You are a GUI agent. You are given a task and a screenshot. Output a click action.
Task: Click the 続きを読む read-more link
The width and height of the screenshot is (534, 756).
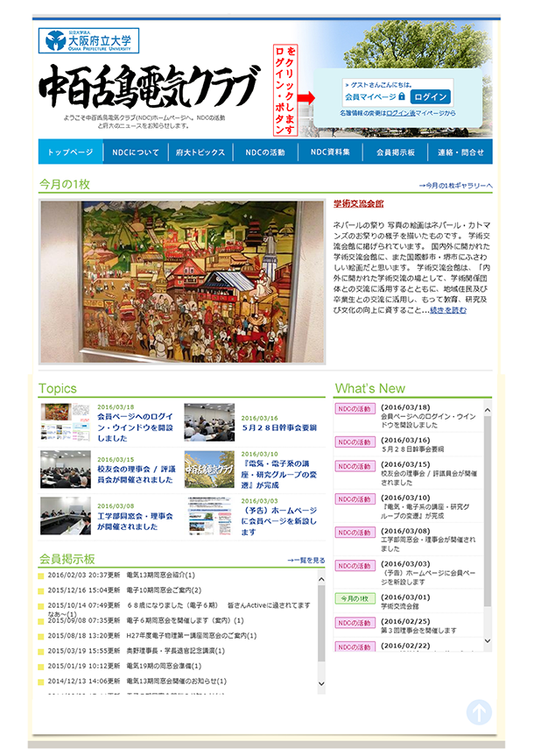click(447, 310)
